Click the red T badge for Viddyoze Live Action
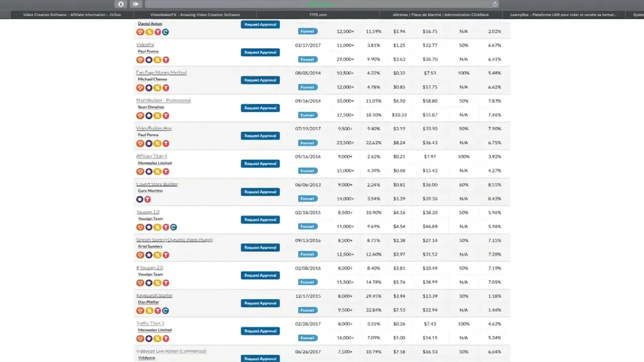This screenshot has height=362, width=644. pyautogui.click(x=166, y=361)
